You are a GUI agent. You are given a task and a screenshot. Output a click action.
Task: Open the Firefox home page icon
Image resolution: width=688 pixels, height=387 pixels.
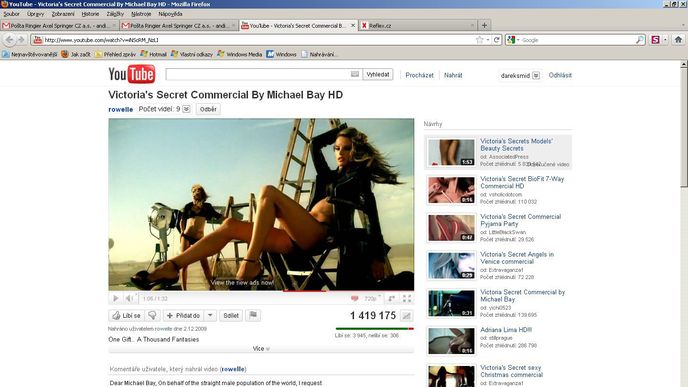[x=678, y=40]
